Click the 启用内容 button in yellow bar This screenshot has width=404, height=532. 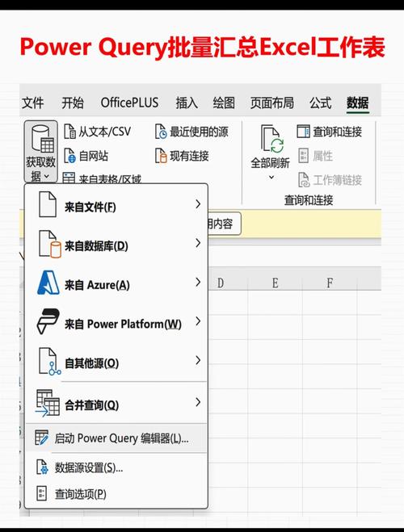pyautogui.click(x=224, y=224)
